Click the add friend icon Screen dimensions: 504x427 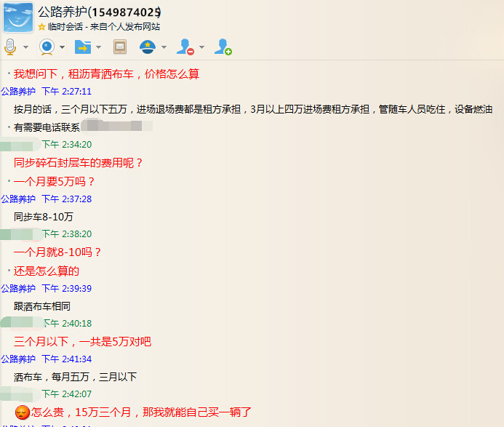(223, 47)
